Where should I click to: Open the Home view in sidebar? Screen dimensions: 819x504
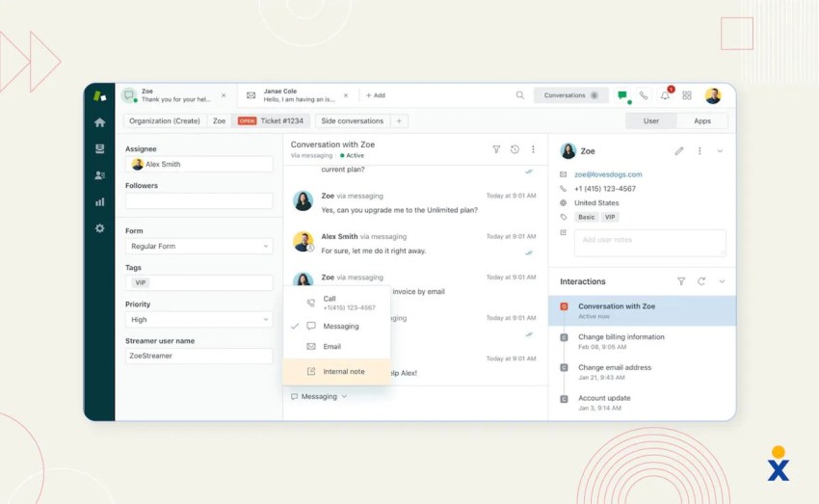tap(100, 122)
